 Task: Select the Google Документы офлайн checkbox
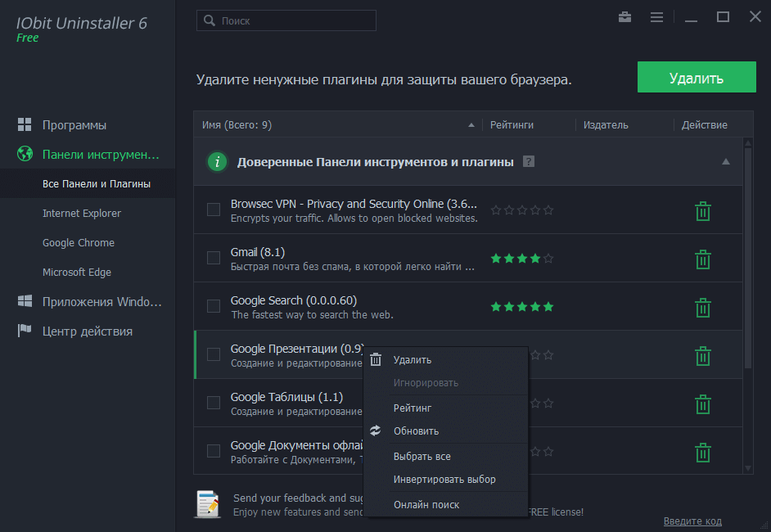click(214, 450)
